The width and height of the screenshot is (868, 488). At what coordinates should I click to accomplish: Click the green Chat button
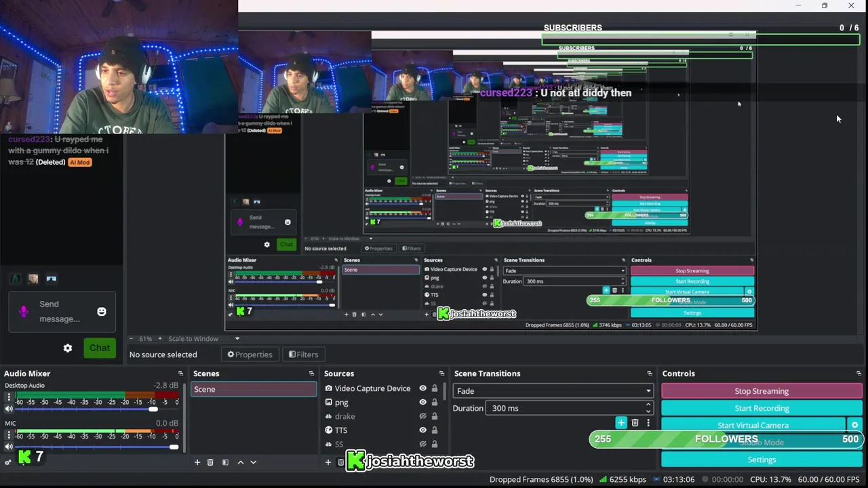[x=100, y=348]
